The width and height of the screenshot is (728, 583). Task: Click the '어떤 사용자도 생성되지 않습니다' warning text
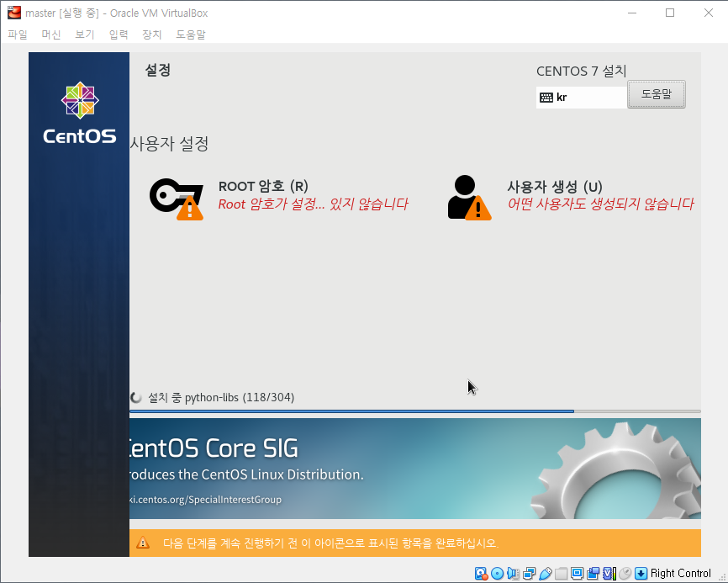point(601,204)
